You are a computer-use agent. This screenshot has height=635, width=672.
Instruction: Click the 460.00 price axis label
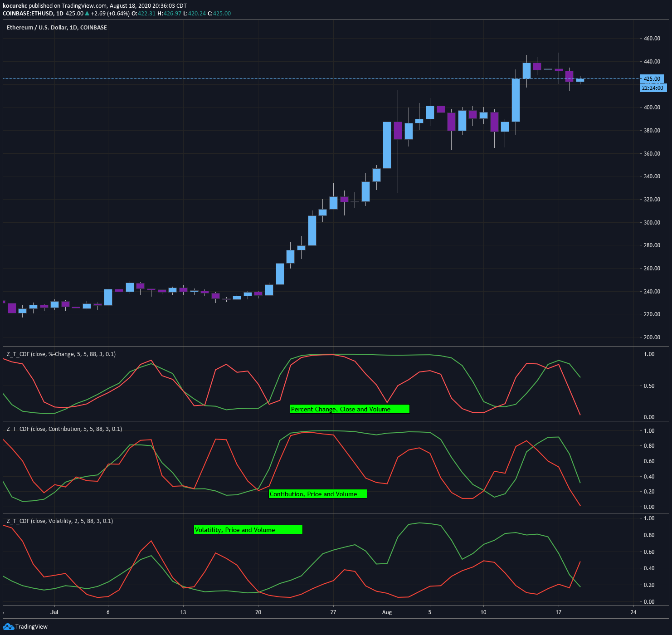click(x=652, y=39)
